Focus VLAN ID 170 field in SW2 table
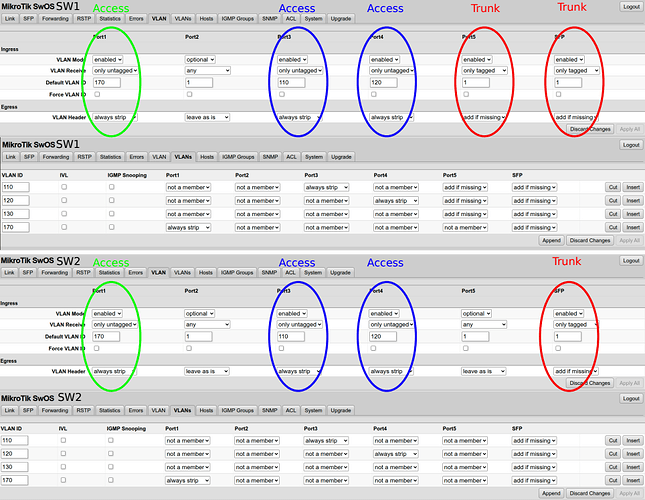This screenshot has width=645, height=500. tap(15, 480)
